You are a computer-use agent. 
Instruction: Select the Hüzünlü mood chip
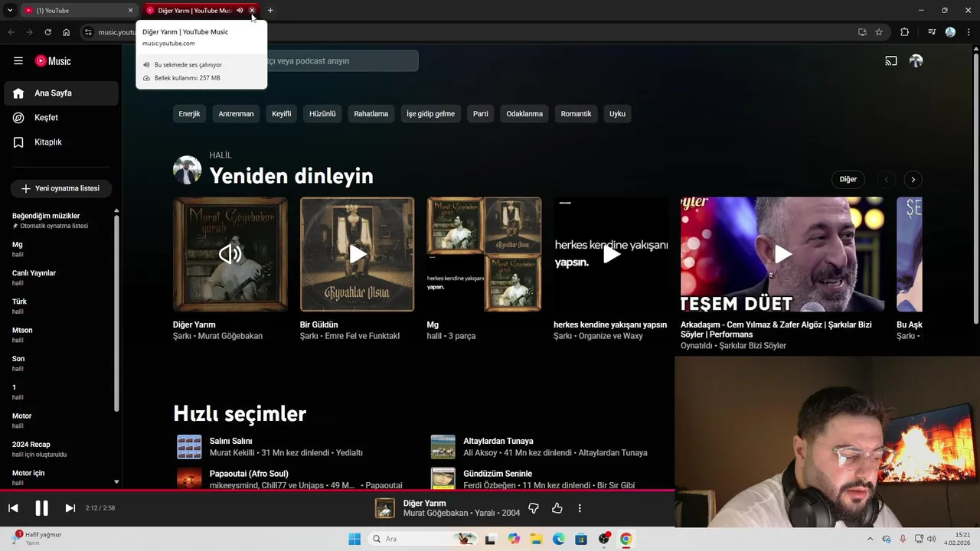tap(322, 114)
